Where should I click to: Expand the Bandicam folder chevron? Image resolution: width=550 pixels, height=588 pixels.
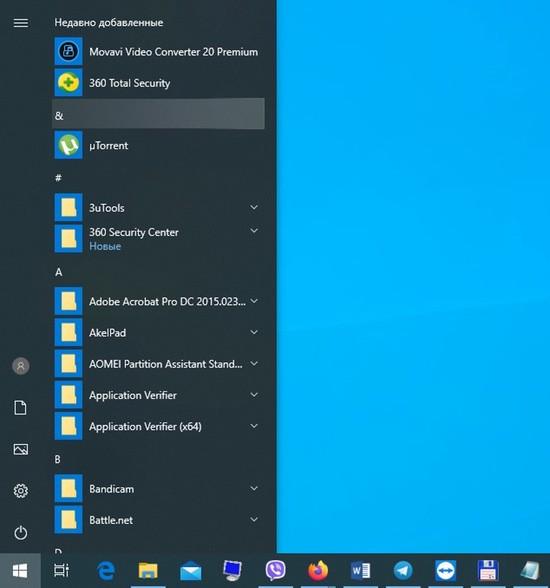click(254, 488)
